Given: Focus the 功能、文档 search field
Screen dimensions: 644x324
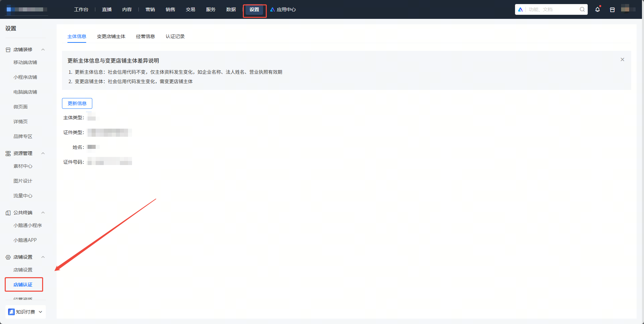Looking at the screenshot, I should pyautogui.click(x=552, y=9).
